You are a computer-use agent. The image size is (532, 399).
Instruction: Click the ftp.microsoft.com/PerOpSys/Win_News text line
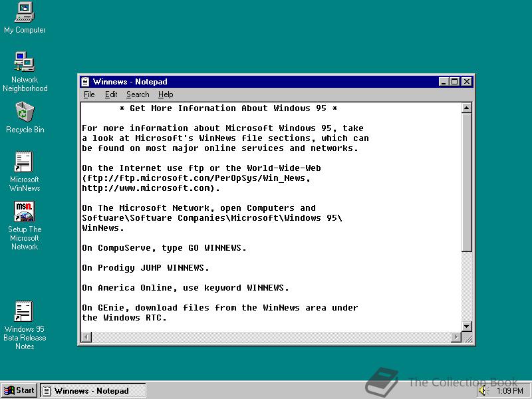pyautogui.click(x=196, y=178)
